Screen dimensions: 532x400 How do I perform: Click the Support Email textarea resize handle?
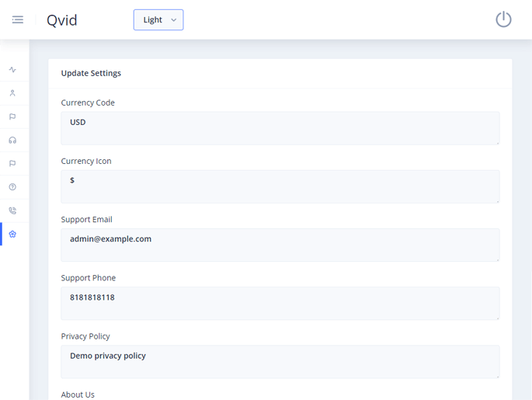(496, 258)
